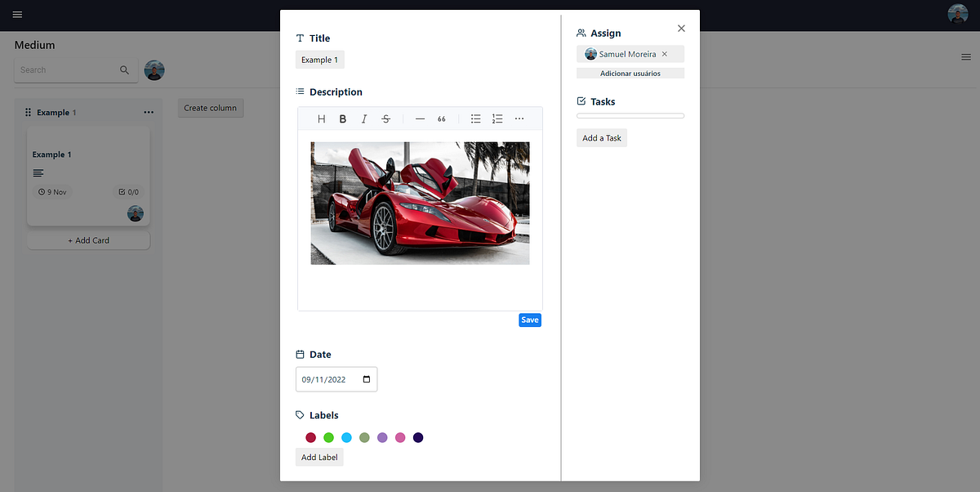Screen dimensions: 980x492
Task: Click Add Label under Labels
Action: (318, 457)
